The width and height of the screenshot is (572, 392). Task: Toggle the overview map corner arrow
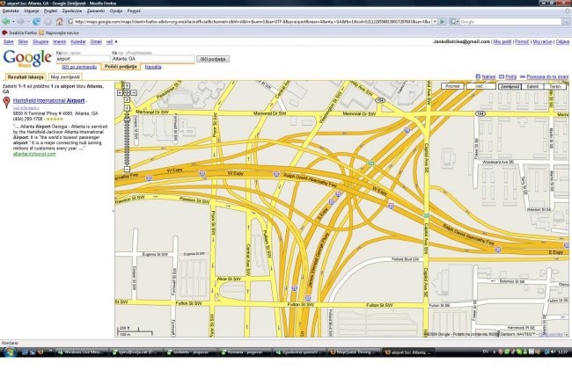(566, 334)
